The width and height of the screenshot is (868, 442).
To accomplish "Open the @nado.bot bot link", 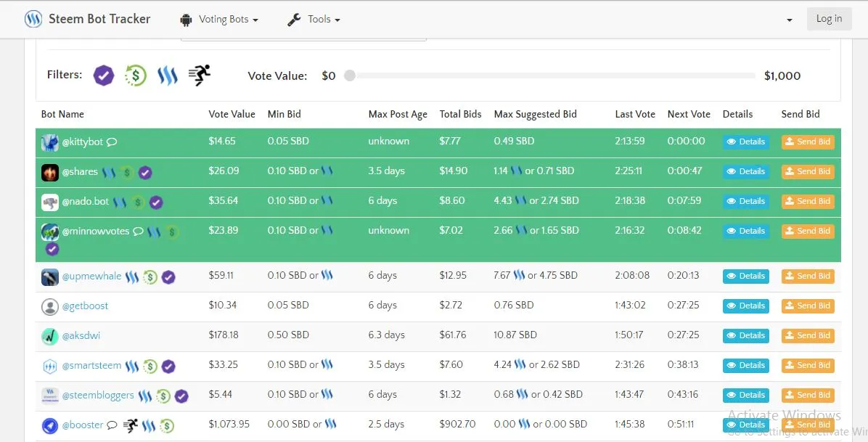I will click(85, 201).
